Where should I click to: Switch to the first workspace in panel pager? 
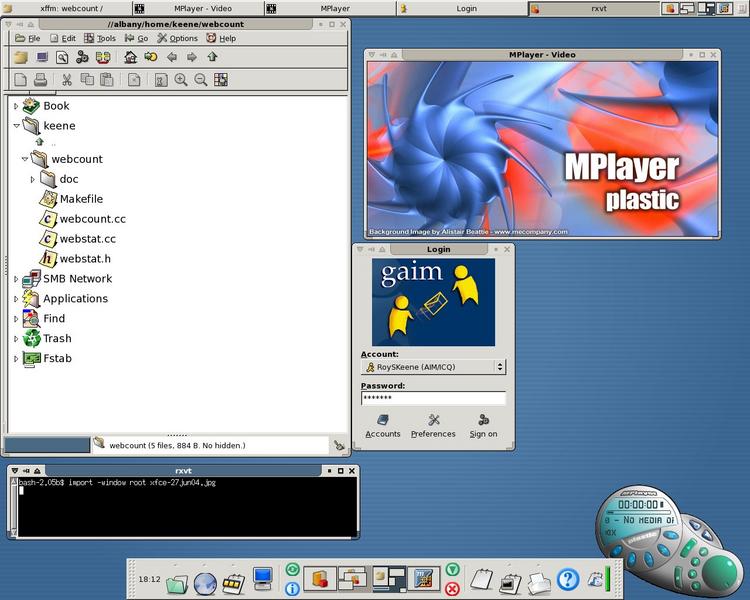click(x=320, y=579)
